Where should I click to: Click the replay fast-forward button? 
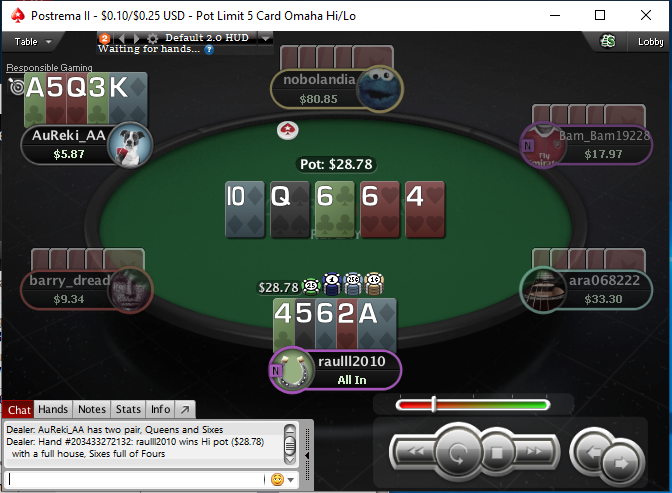point(534,451)
